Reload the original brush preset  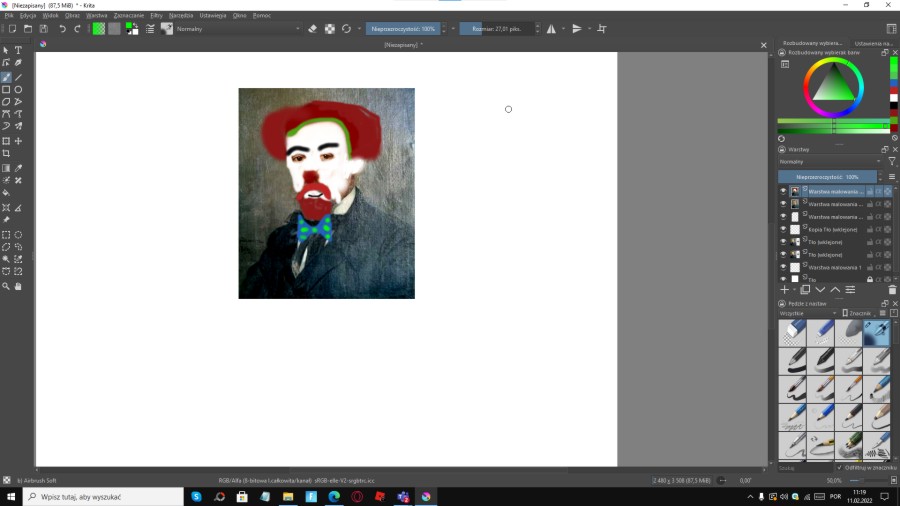pos(346,29)
